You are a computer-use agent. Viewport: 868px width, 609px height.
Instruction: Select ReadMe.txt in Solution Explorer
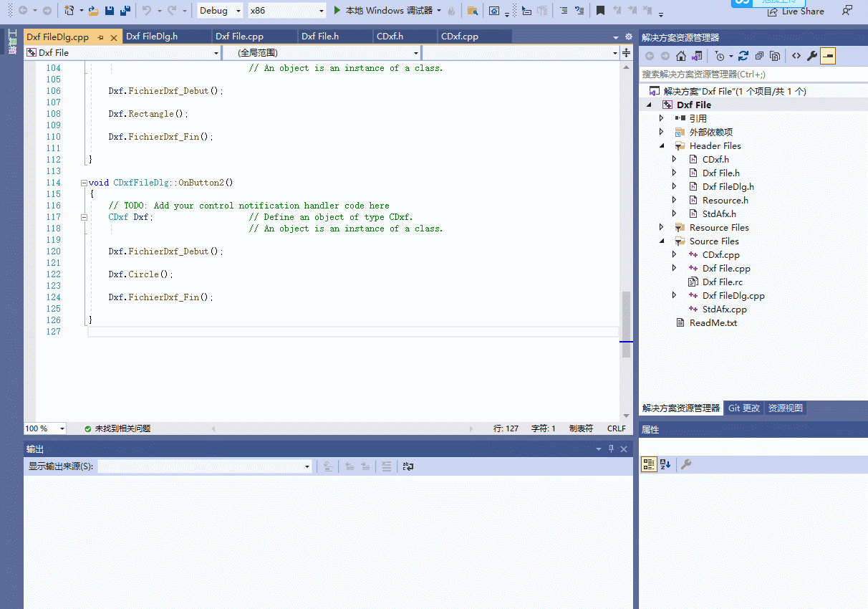point(713,322)
